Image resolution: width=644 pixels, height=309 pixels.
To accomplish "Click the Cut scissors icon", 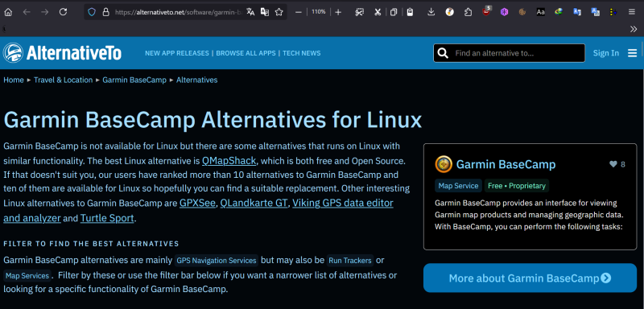I will point(378,12).
